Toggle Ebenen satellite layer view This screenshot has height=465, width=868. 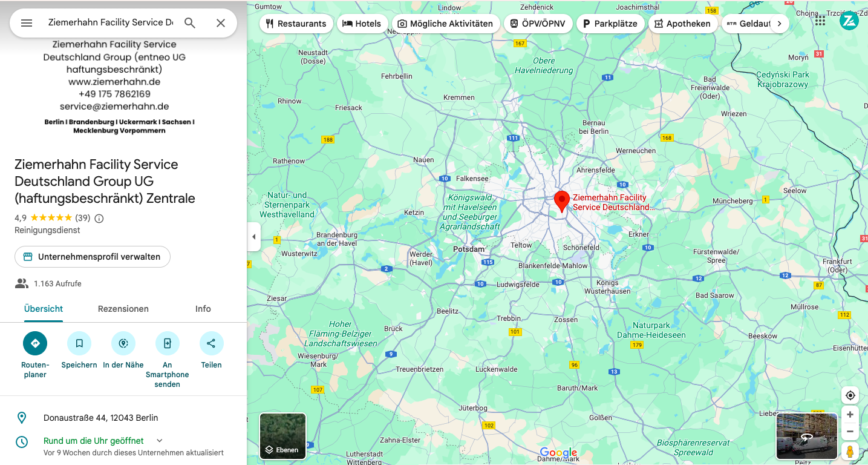[282, 436]
